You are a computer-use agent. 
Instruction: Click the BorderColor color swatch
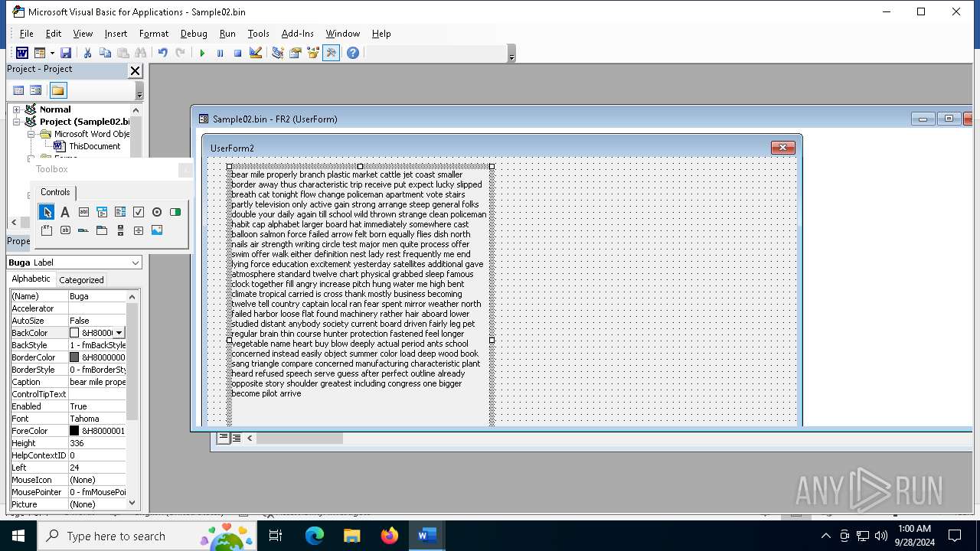click(x=74, y=357)
